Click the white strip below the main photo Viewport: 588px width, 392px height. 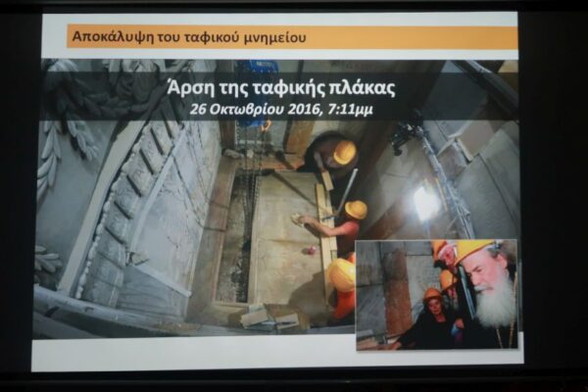click(196, 353)
